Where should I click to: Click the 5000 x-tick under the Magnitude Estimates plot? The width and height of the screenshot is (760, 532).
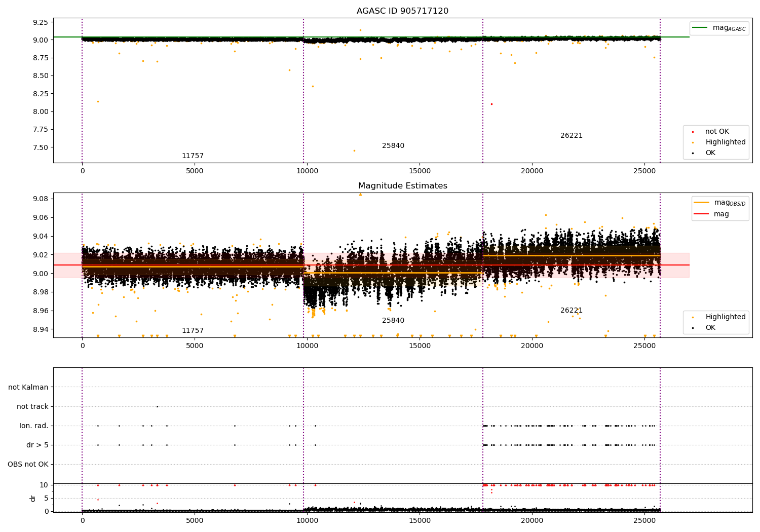click(x=195, y=346)
